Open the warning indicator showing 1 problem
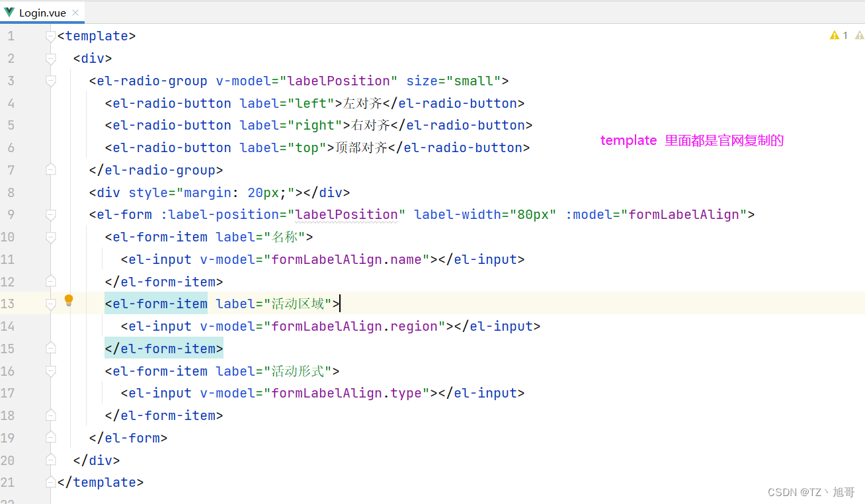Viewport: 865px width, 504px height. coord(839,36)
